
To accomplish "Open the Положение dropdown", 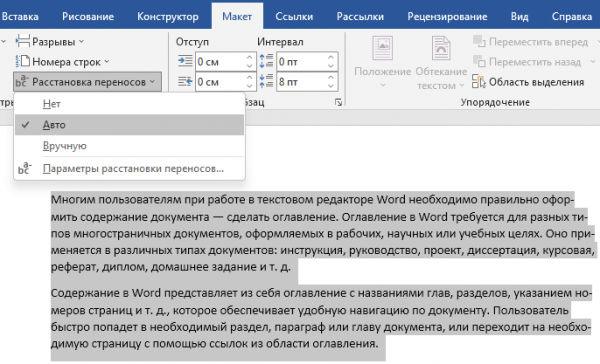I will [x=383, y=62].
